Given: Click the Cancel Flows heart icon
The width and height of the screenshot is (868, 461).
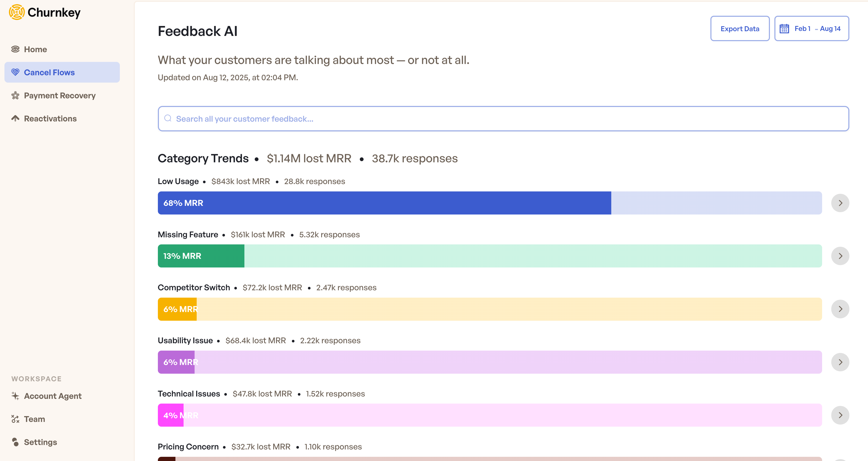Looking at the screenshot, I should tap(15, 72).
